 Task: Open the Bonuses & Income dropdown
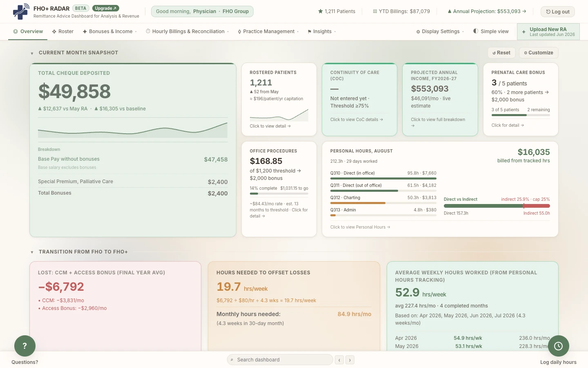pos(110,31)
